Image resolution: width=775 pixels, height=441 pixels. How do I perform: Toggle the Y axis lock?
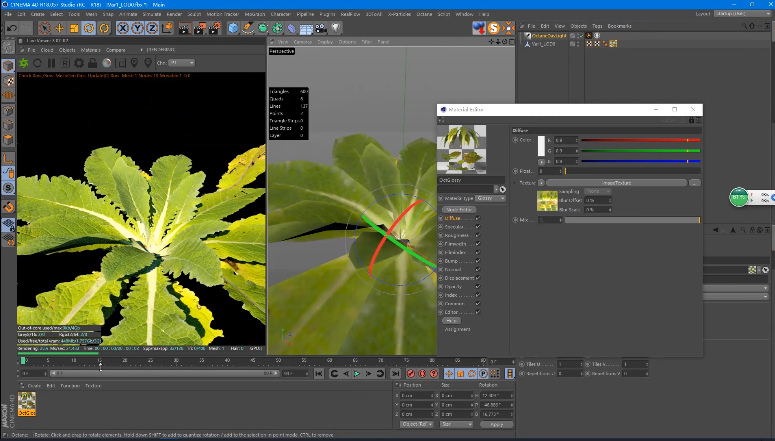click(x=137, y=28)
